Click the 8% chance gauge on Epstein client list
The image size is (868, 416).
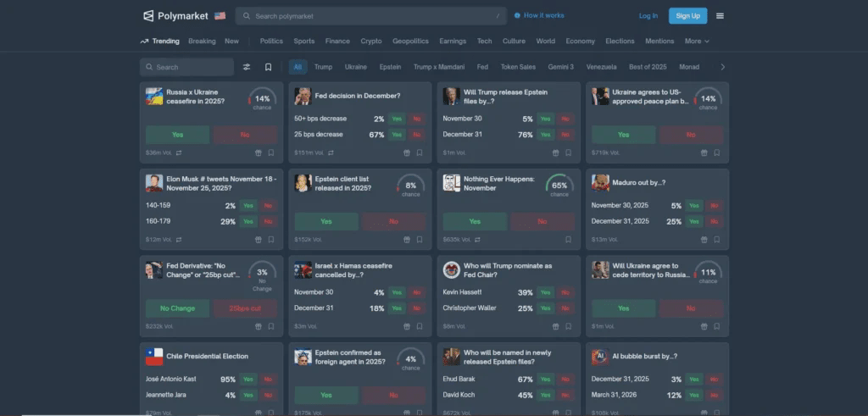pyautogui.click(x=411, y=186)
